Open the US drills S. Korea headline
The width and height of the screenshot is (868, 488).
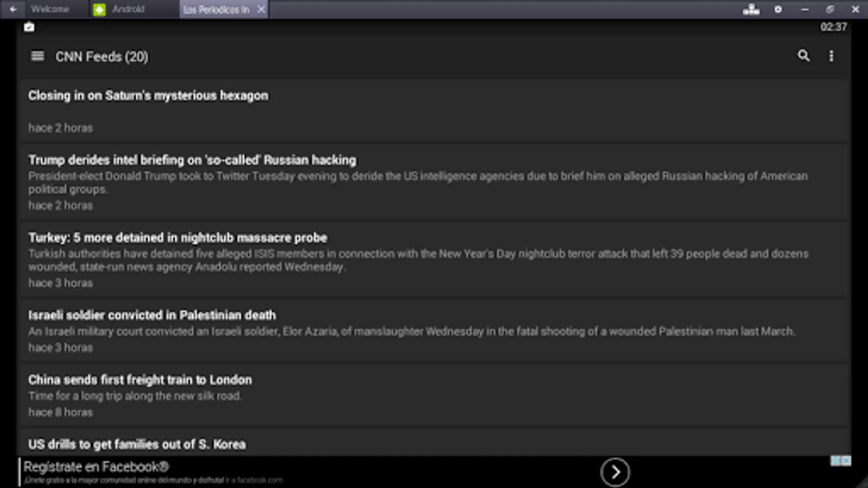[x=137, y=444]
